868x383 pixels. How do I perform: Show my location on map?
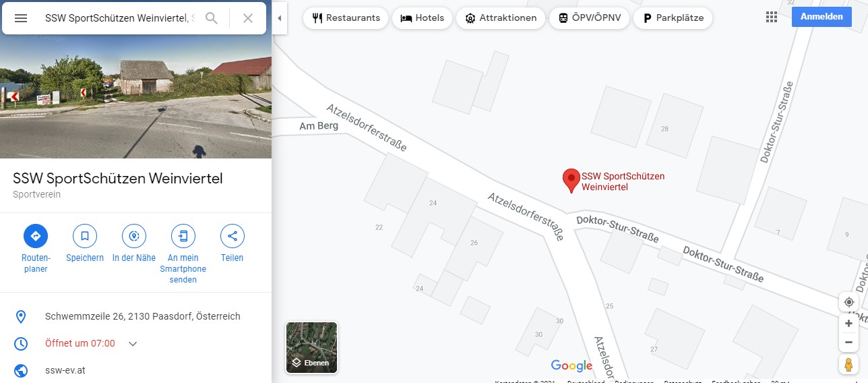tap(849, 302)
